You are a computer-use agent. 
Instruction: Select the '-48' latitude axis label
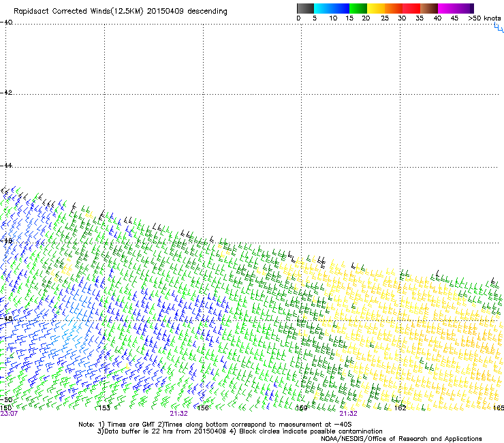click(x=6, y=318)
